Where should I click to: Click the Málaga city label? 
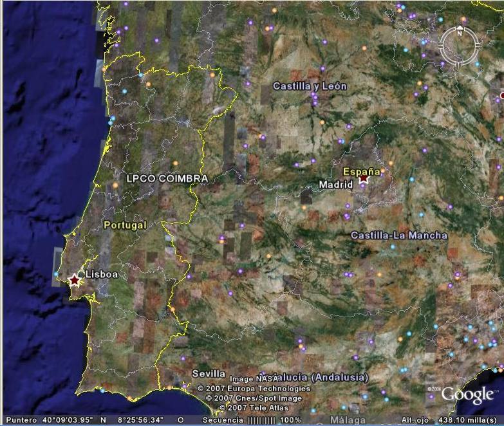coord(348,420)
